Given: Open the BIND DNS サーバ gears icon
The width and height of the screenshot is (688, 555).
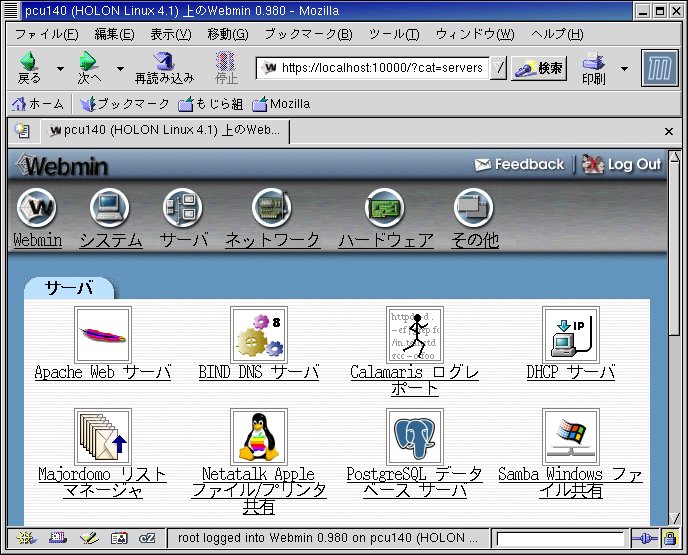Looking at the screenshot, I should point(259,334).
